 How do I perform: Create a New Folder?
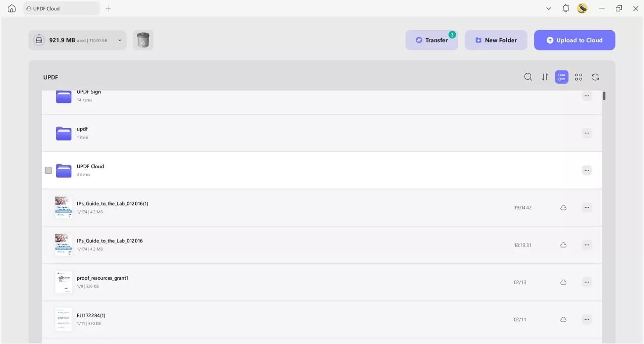[496, 40]
